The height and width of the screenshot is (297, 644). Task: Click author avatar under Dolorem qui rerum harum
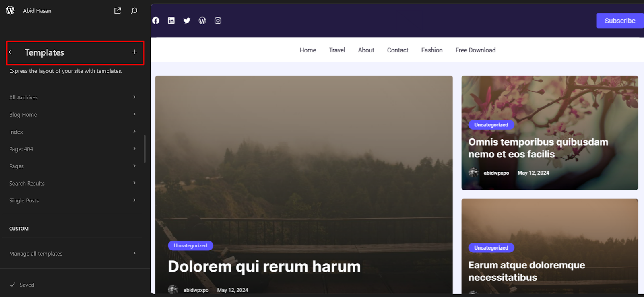click(173, 289)
